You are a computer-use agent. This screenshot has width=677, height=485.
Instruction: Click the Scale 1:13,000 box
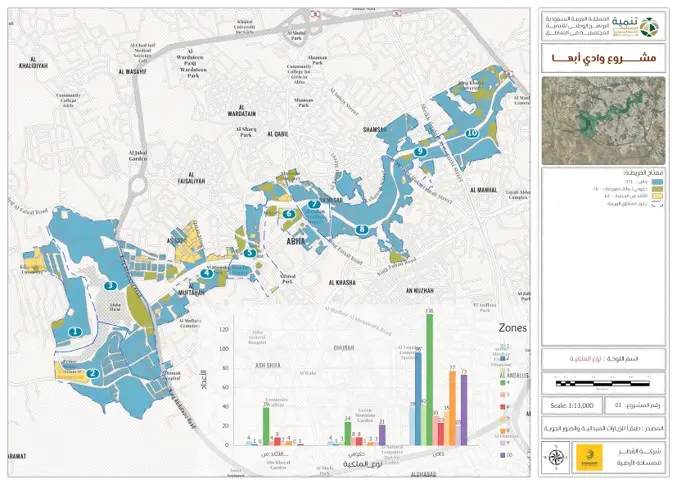coord(573,405)
